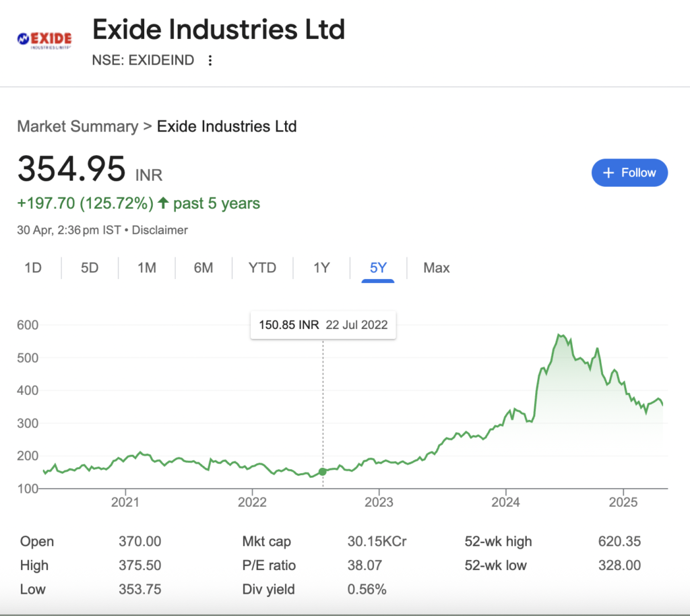690x616 pixels.
Task: Click the Exide Industries logo
Action: click(x=44, y=40)
